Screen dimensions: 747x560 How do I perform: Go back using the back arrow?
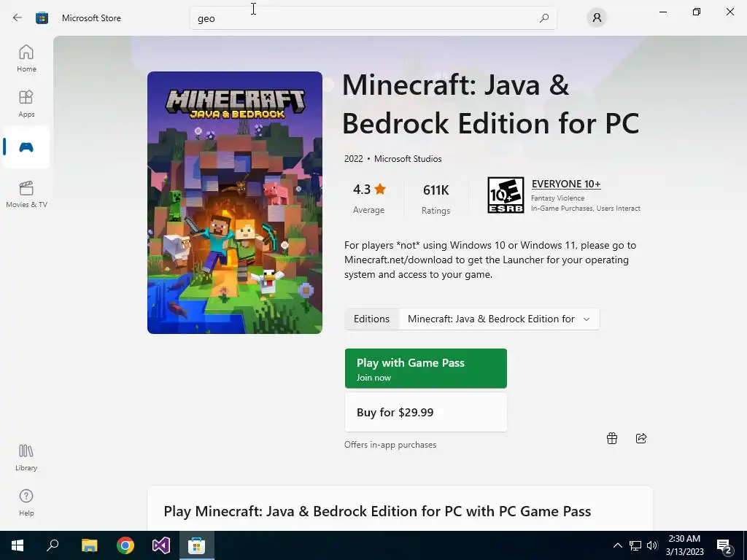[18, 18]
